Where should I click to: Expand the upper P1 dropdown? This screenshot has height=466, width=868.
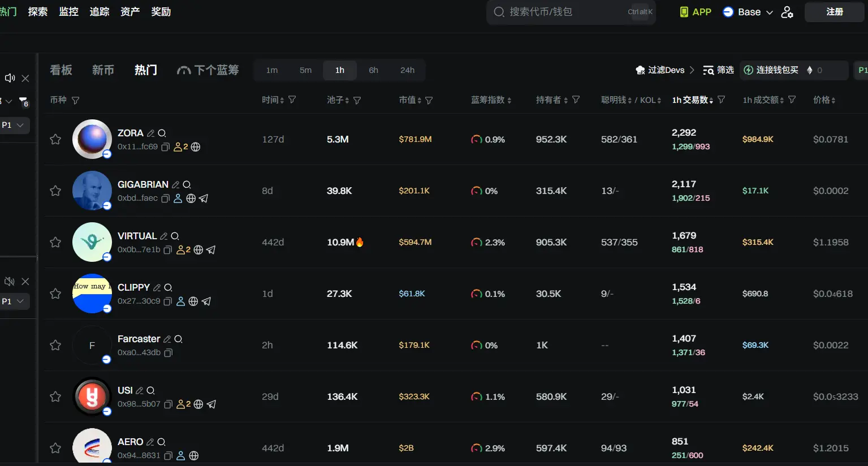pos(14,125)
